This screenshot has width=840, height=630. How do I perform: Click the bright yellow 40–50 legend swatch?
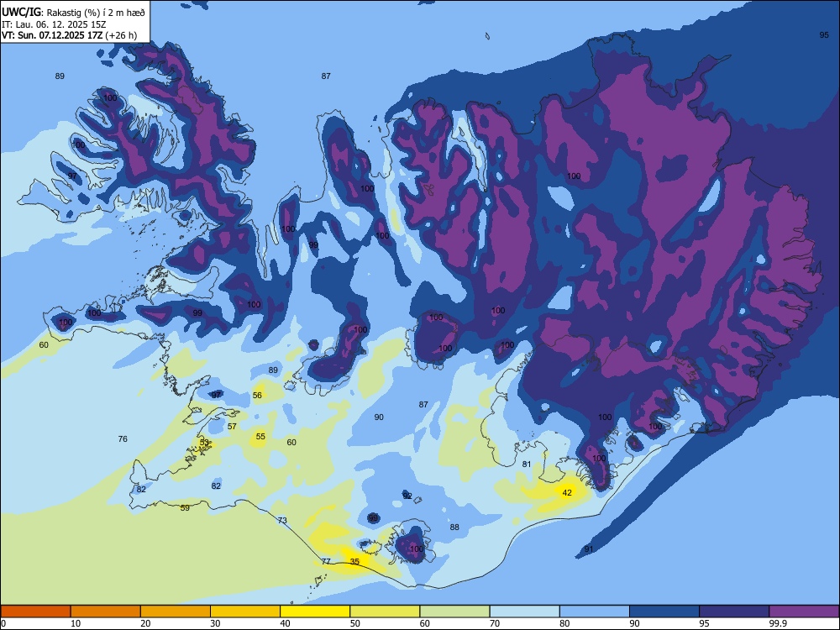coord(315,612)
